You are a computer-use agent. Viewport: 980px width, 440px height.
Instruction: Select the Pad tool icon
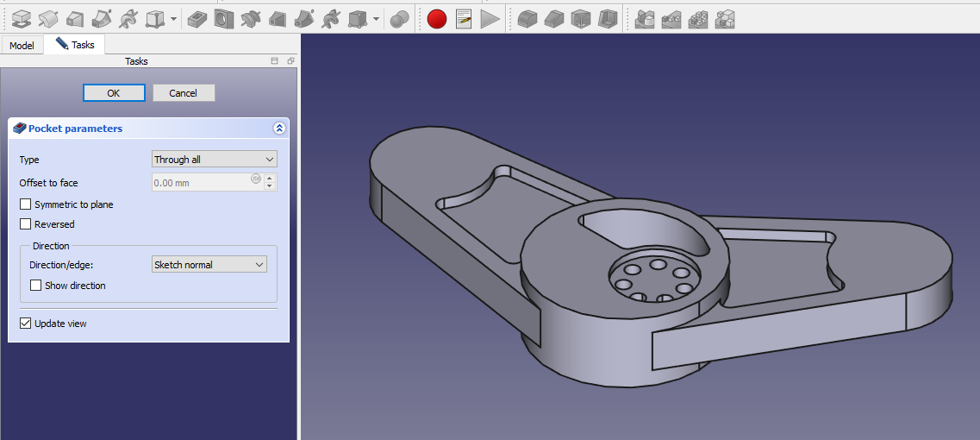coord(22,18)
